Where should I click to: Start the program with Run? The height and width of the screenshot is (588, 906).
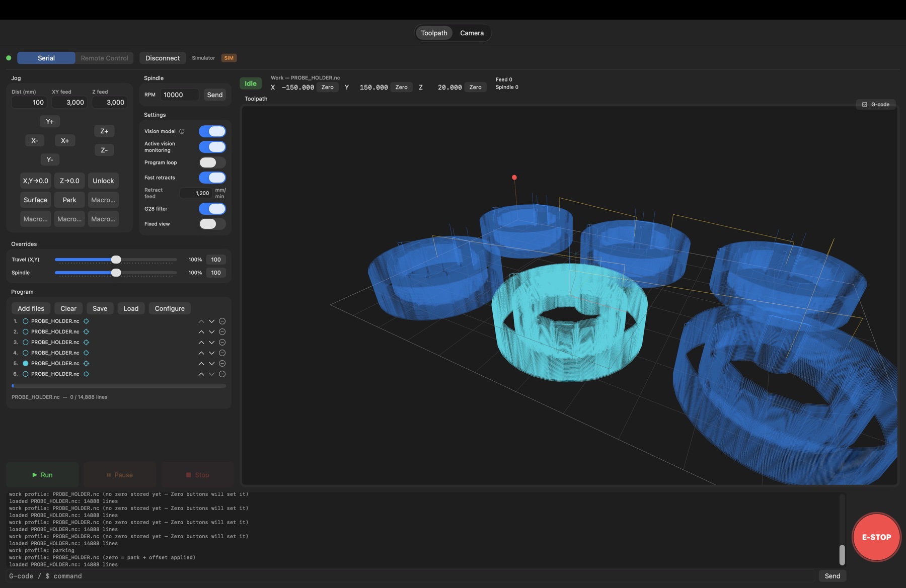42,475
